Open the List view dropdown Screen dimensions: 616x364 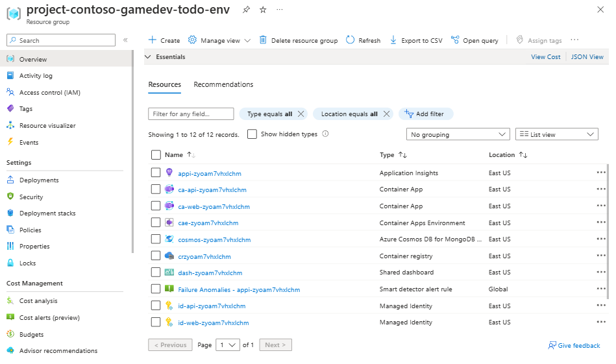click(x=557, y=134)
